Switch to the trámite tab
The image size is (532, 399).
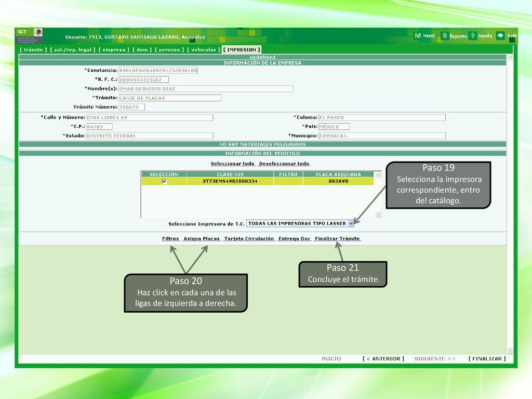33,49
